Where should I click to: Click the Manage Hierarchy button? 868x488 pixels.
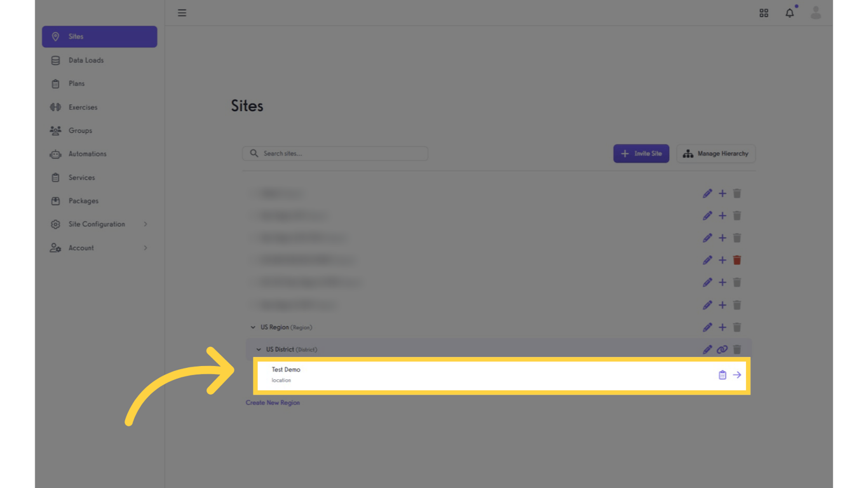(715, 154)
